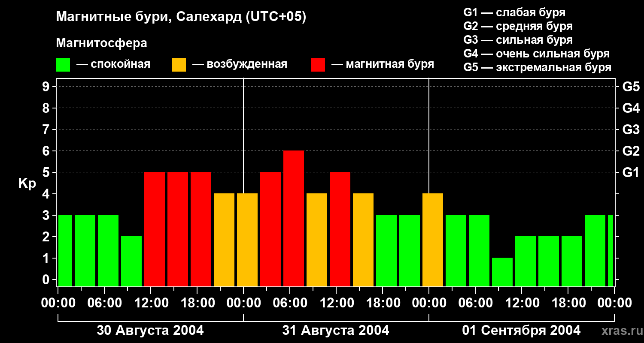
Task: Click the green 03:00–06:00 bar on 01 Сентября
Action: (456, 251)
